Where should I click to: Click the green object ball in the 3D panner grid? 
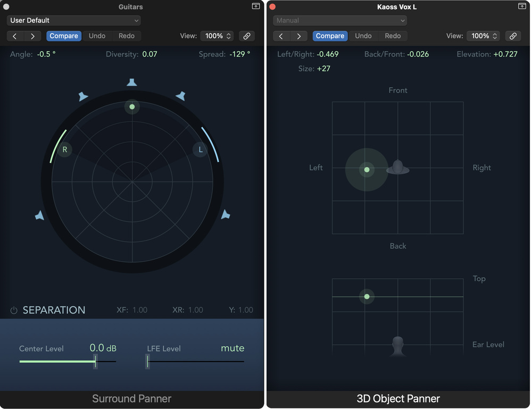coord(367,170)
